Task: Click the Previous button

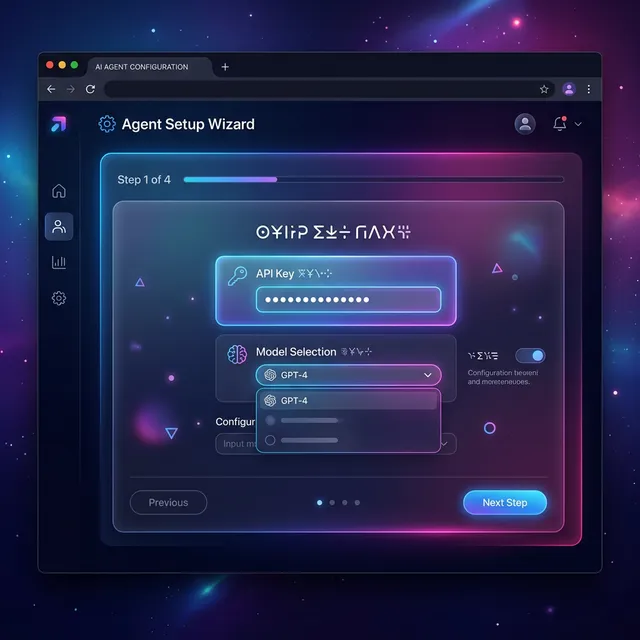Action: [x=168, y=502]
